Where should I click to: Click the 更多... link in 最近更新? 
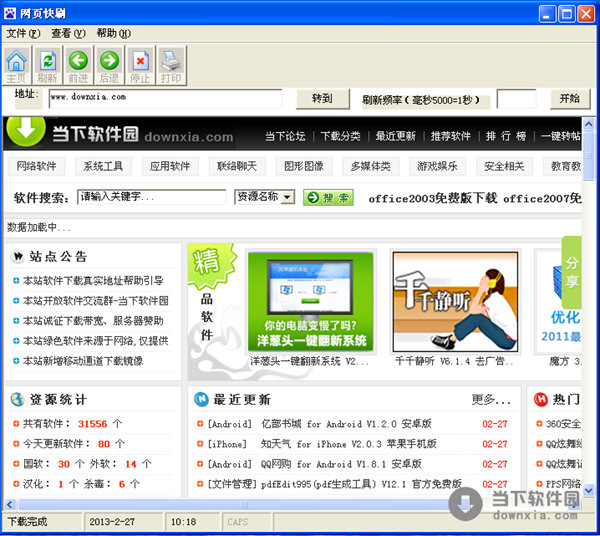[491, 400]
